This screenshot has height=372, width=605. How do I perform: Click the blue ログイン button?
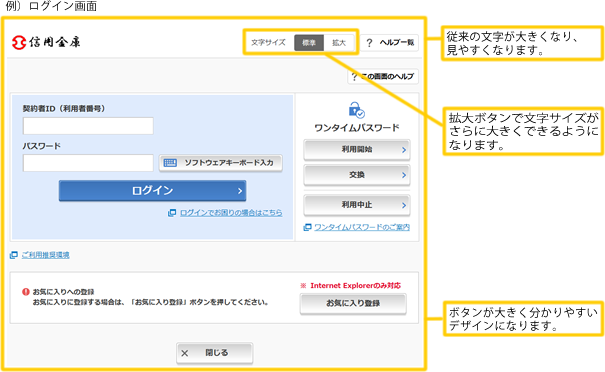point(152,191)
